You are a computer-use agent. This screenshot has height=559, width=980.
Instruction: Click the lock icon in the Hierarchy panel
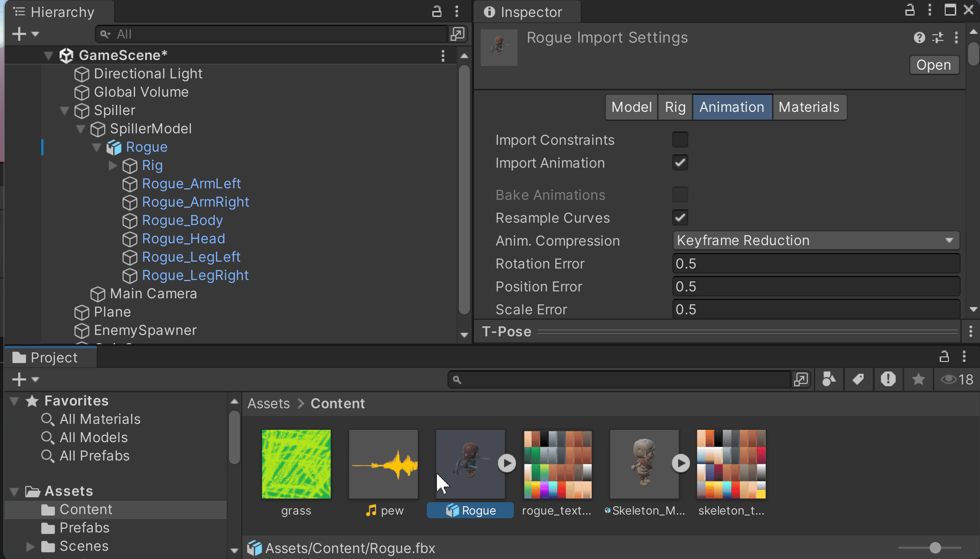coord(436,11)
